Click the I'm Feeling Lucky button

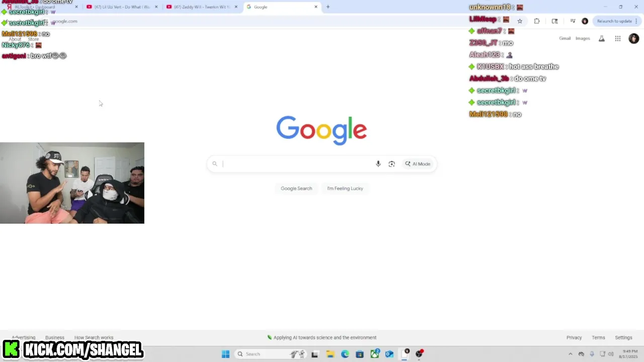point(345,189)
